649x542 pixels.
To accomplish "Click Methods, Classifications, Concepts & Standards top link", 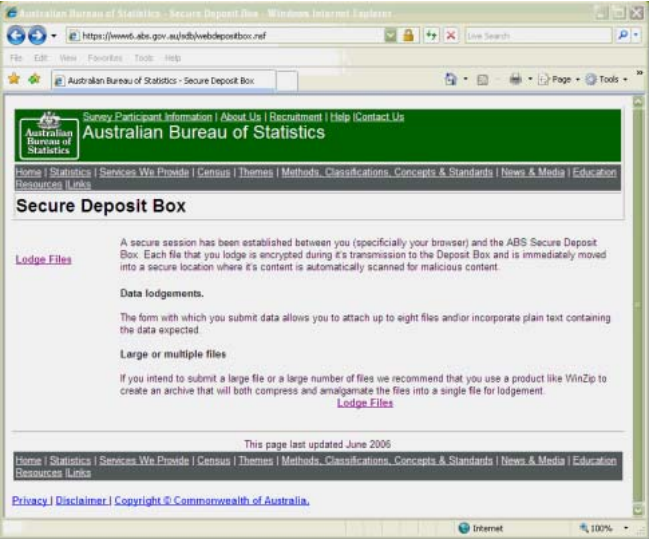I will (x=387, y=172).
